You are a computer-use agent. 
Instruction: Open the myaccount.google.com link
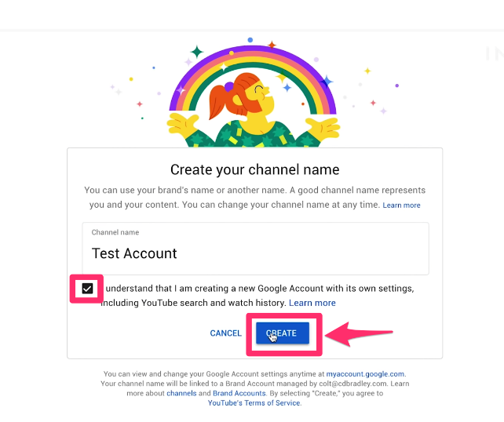pos(365,374)
